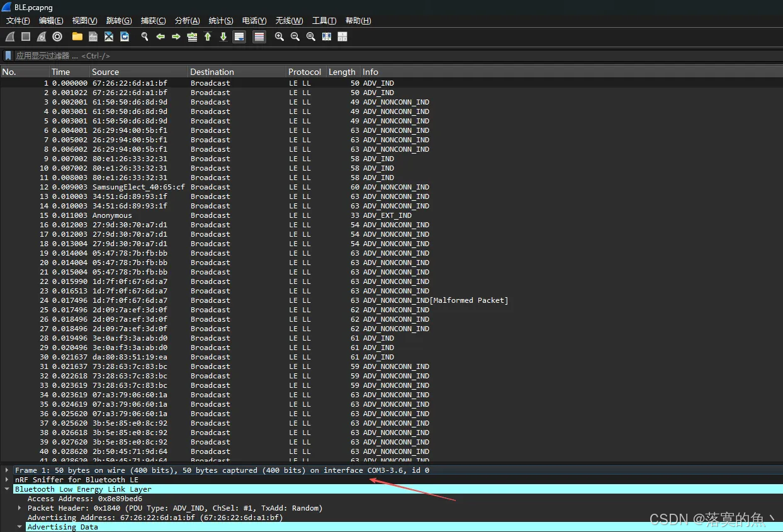Click the display filter input field

coord(397,55)
